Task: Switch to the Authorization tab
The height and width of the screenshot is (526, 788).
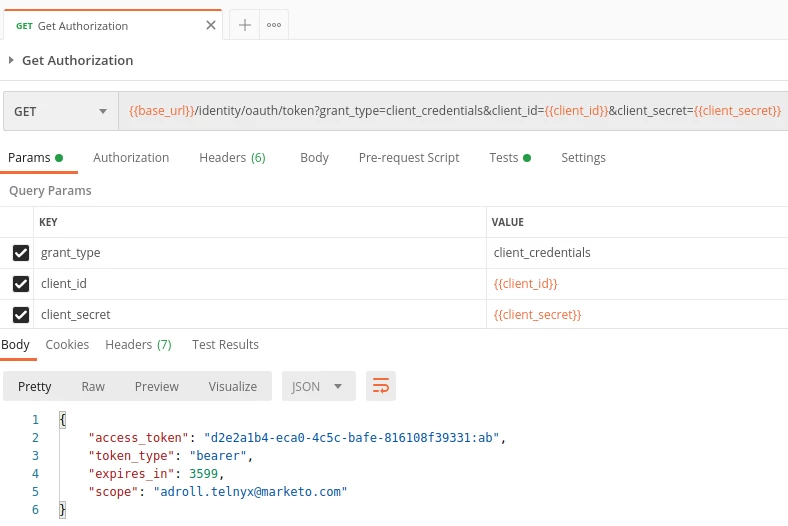Action: click(131, 158)
